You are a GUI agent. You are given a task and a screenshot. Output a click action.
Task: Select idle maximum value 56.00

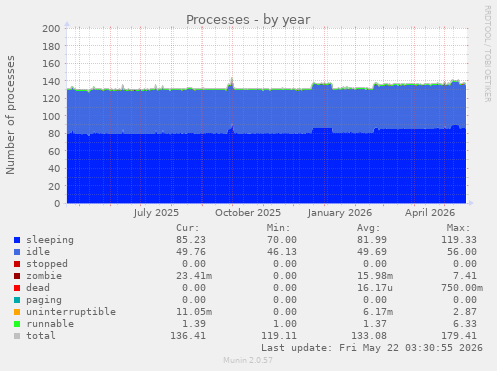click(x=462, y=252)
